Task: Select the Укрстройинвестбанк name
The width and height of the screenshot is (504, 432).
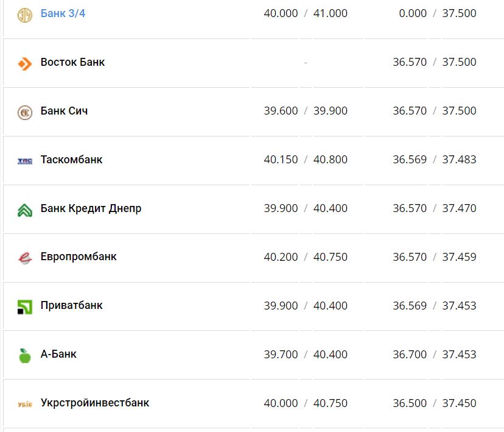Action: pos(94,403)
